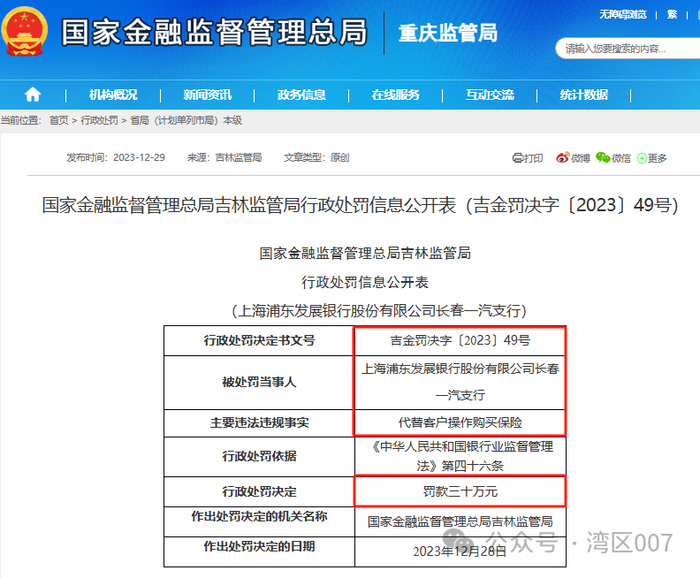This screenshot has height=578, width=700.
Task: Share via the WeChat icon
Action: pos(603,158)
